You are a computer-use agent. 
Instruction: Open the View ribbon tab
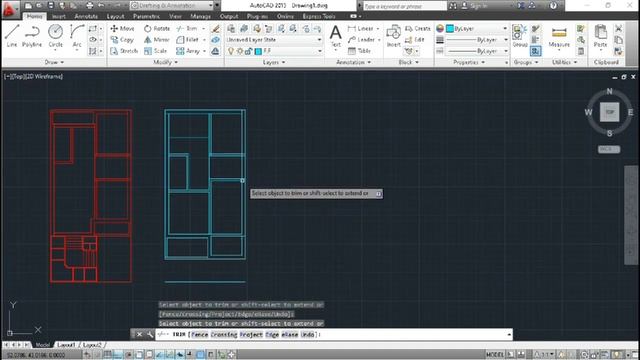175,16
